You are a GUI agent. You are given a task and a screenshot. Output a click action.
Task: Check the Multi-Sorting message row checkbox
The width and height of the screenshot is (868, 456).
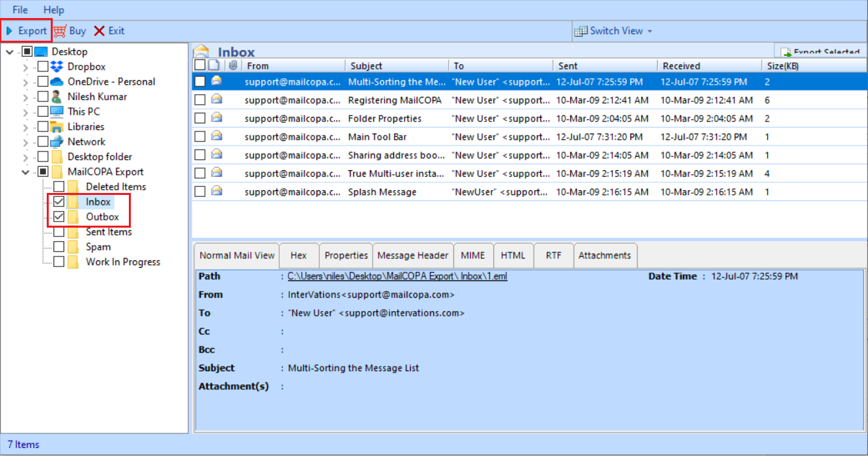[200, 81]
